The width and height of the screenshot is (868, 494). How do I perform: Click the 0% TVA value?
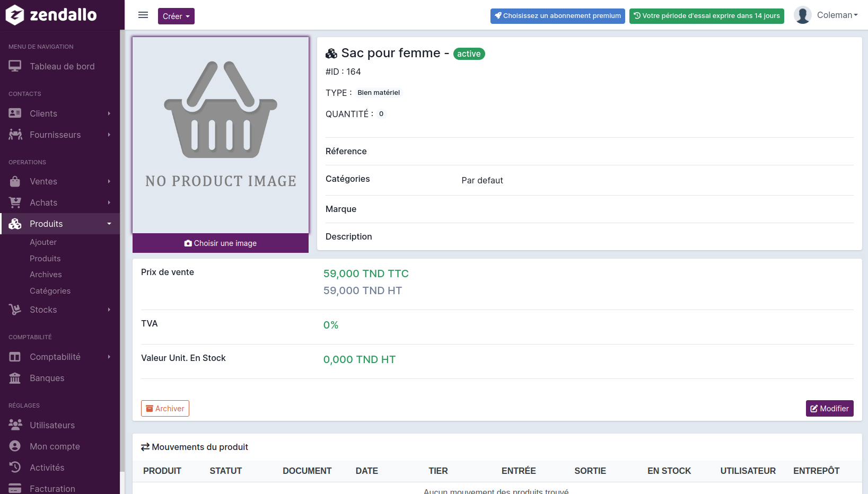point(331,325)
